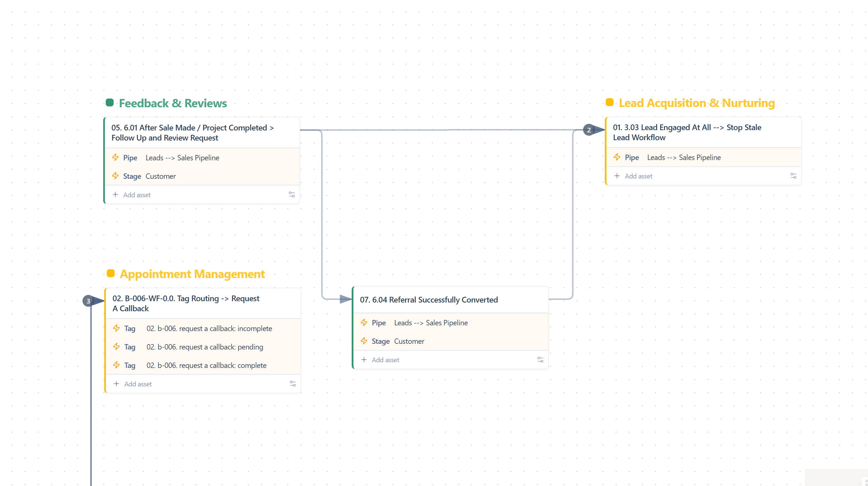The width and height of the screenshot is (868, 486).
Task: Select tag 02. b-006. request a callback: pending
Action: point(205,347)
